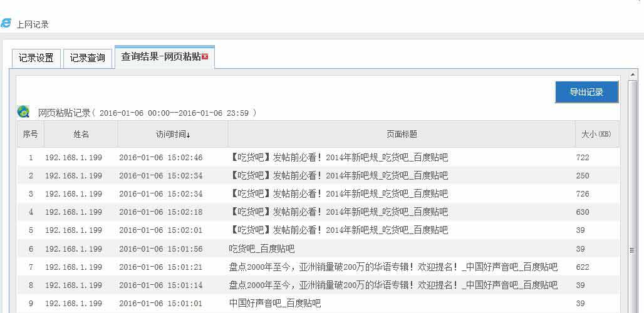The image size is (644, 313).
Task: Open the 记录查询 tab
Action: pos(87,58)
